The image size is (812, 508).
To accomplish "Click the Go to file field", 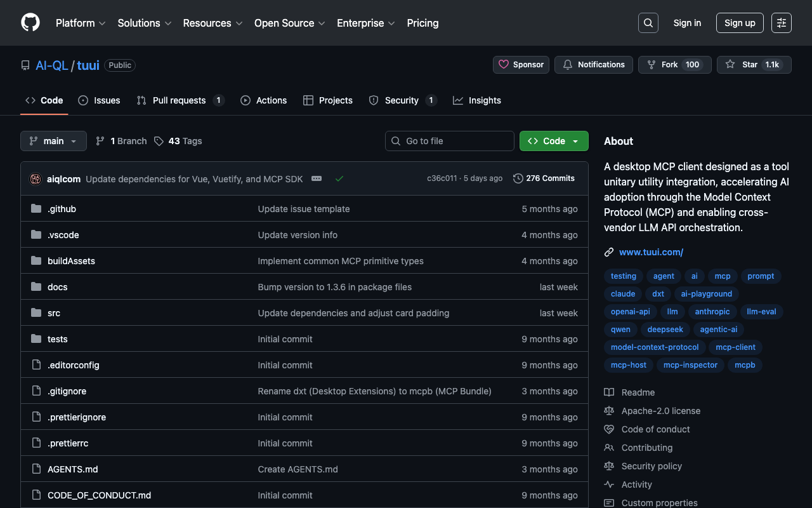I will click(x=450, y=141).
